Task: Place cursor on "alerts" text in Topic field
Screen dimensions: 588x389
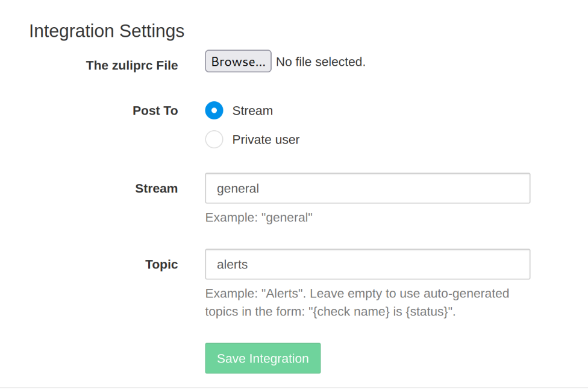Action: 233,264
